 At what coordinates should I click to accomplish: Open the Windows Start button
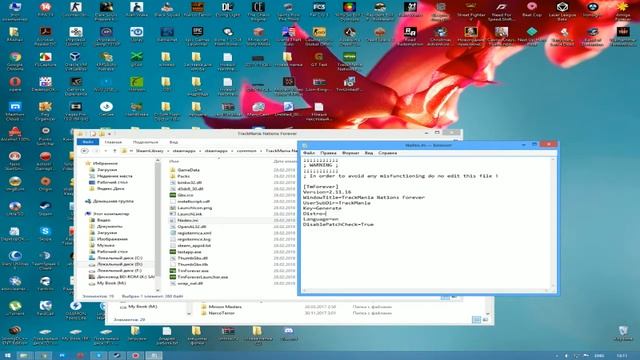pyautogui.click(x=7, y=356)
